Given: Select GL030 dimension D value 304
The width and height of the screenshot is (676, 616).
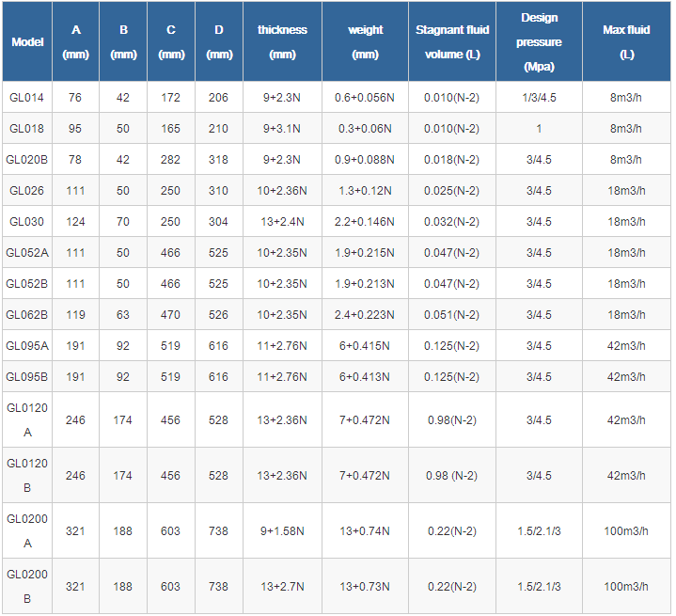Looking at the screenshot, I should 218,222.
